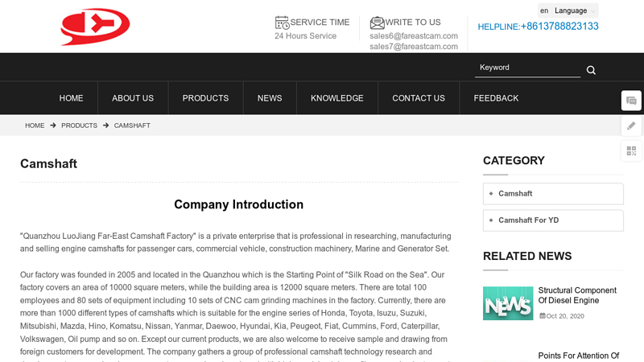
Task: Open the Contact Us menu item
Action: (x=419, y=98)
